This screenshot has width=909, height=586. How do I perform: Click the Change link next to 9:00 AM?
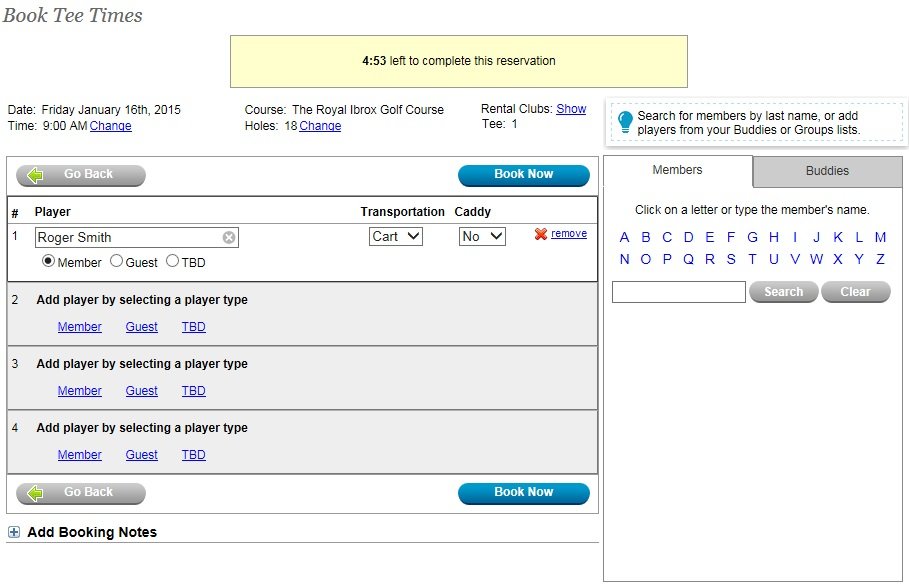(111, 126)
